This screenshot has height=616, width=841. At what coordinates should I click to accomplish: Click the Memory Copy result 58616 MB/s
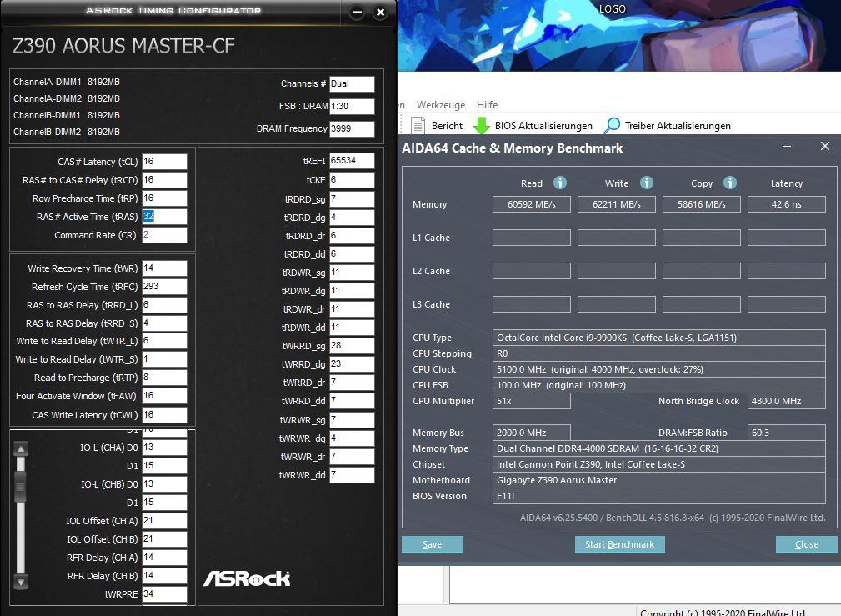[702, 204]
